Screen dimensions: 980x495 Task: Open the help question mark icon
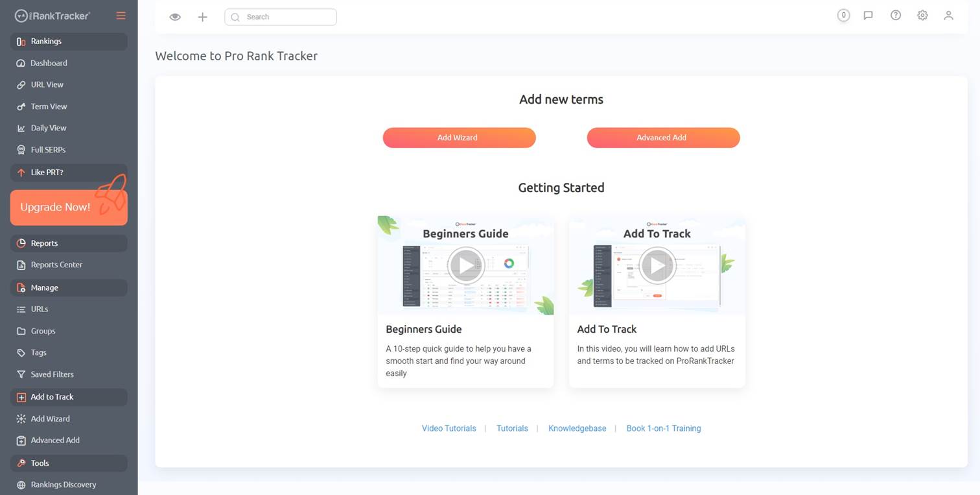(896, 15)
